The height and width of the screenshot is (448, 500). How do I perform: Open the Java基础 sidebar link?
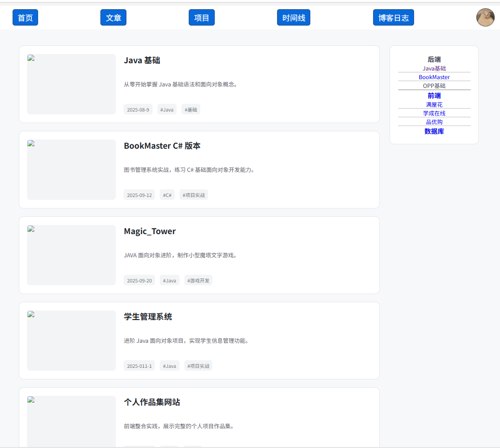[434, 69]
